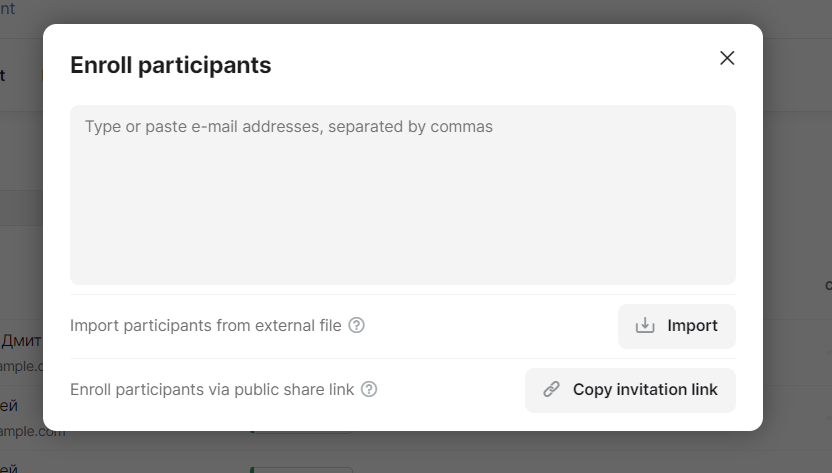The image size is (832, 473).
Task: Click 'Import participants from external file' label
Action: [205, 326]
